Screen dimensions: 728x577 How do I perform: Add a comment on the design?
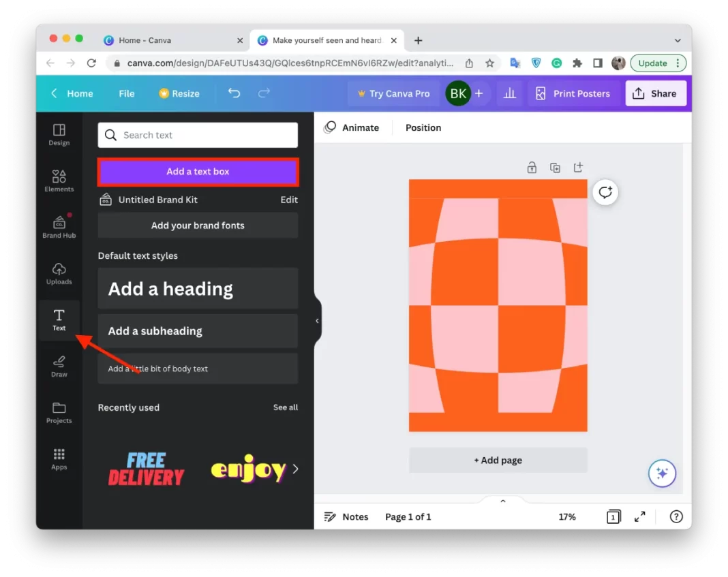coord(605,192)
